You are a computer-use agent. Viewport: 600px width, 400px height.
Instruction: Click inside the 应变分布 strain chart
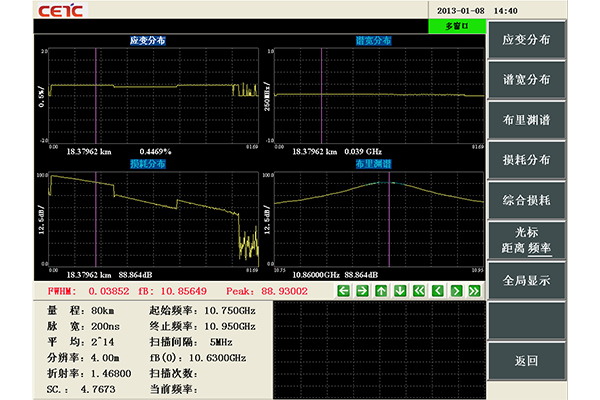tap(145, 95)
